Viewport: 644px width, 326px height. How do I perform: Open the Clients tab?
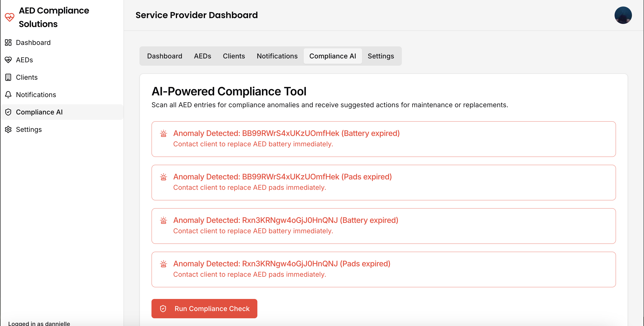[x=234, y=56]
